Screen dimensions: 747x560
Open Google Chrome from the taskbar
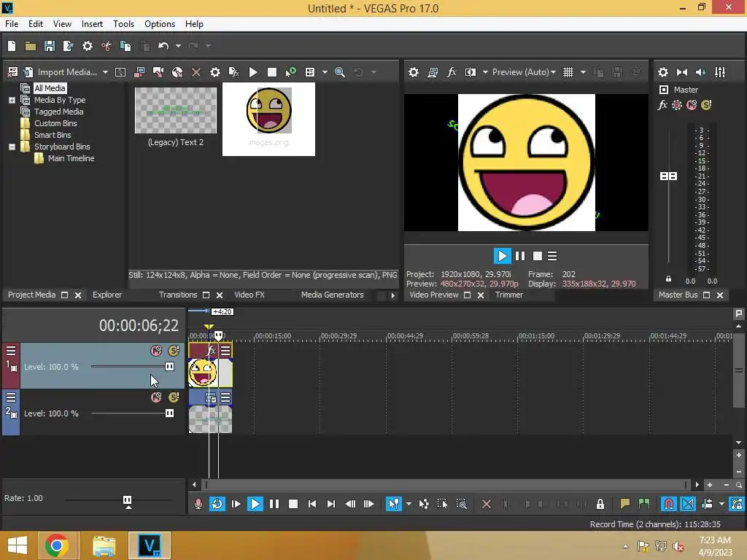click(x=57, y=545)
